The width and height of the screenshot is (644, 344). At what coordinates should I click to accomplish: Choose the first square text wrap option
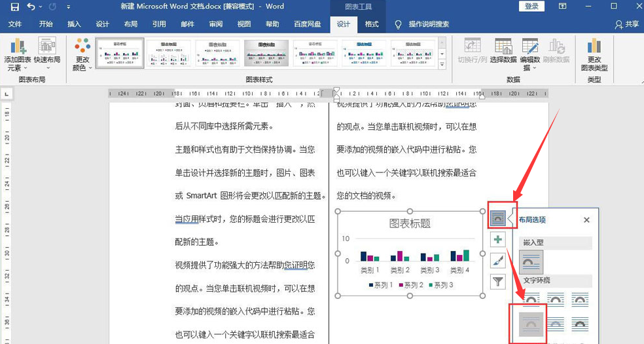coord(531,299)
